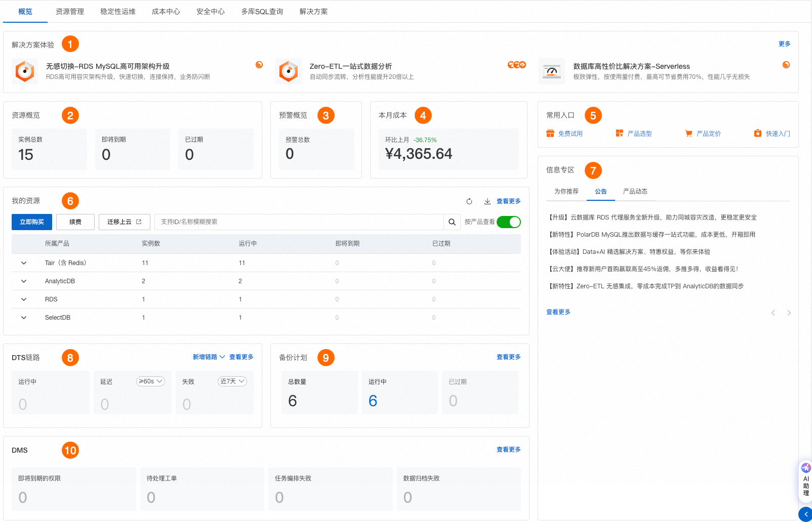Click the 实例总数 15 card

coord(50,149)
